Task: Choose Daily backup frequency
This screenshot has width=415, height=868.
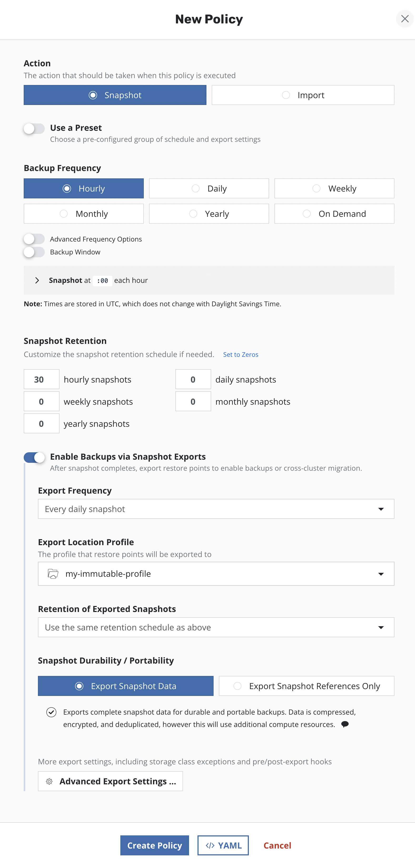Action: pyautogui.click(x=209, y=188)
